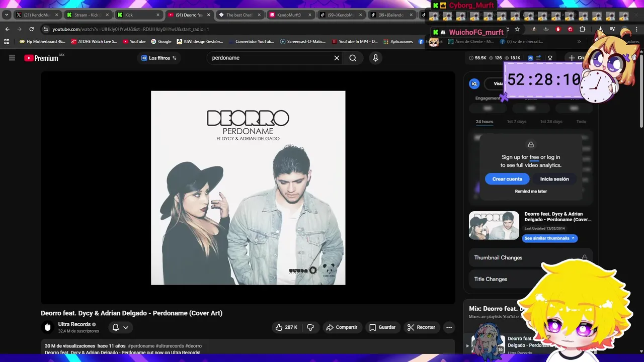Open the trophy icon in vidIQ bar
This screenshot has height=362, width=644.
550,58
